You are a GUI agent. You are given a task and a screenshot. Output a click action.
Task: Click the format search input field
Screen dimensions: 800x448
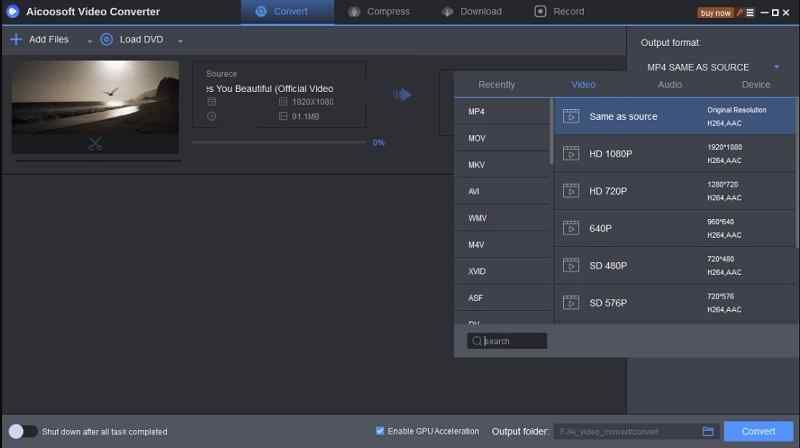click(x=507, y=341)
